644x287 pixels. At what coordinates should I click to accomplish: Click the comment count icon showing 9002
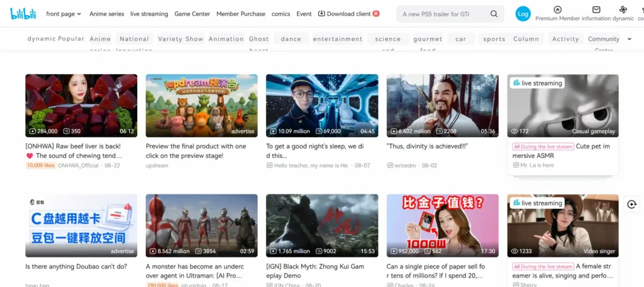[319, 251]
